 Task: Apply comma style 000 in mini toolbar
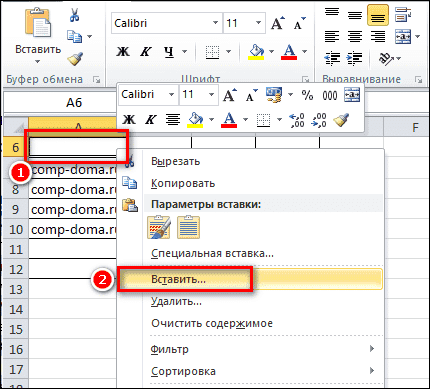pos(330,96)
